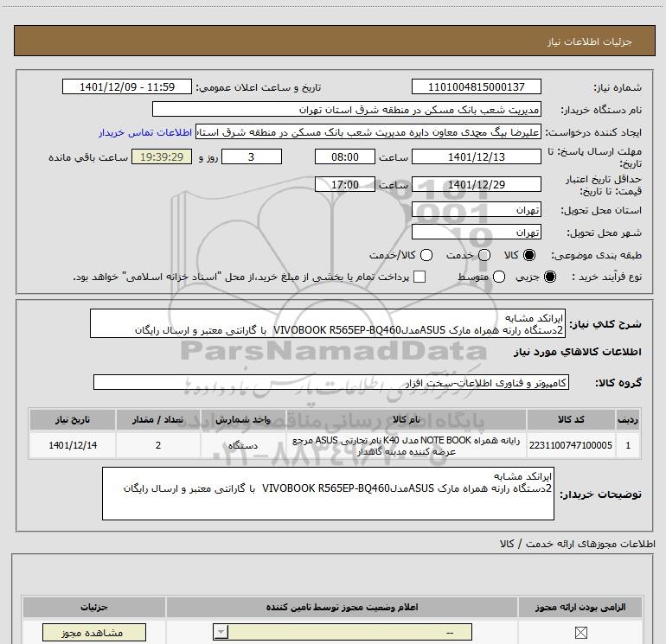666x644 pixels.
Task: Select the price validity date 1401/12/29
Action: coord(476,184)
